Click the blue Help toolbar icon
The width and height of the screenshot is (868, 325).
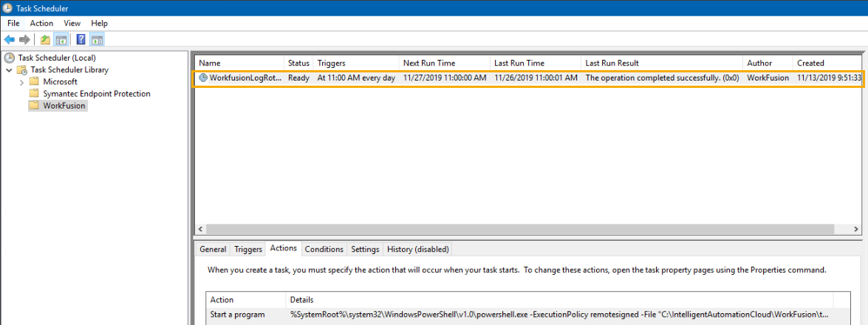[x=81, y=39]
